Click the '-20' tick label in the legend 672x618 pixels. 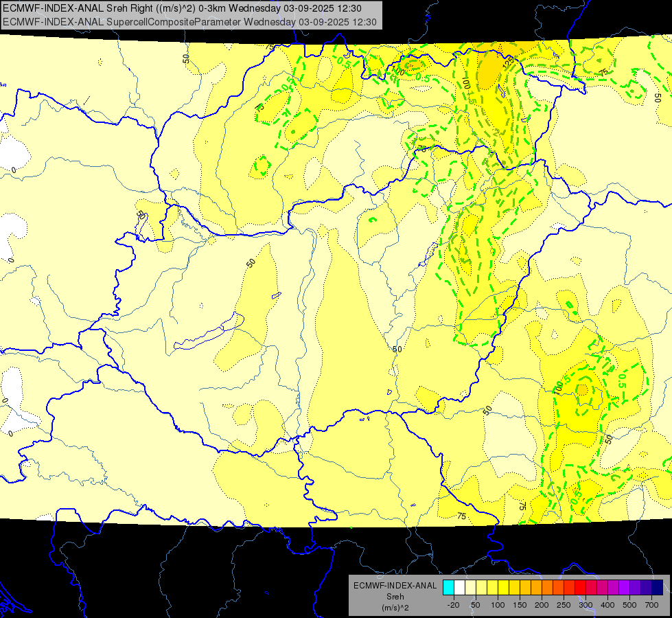coord(454,605)
